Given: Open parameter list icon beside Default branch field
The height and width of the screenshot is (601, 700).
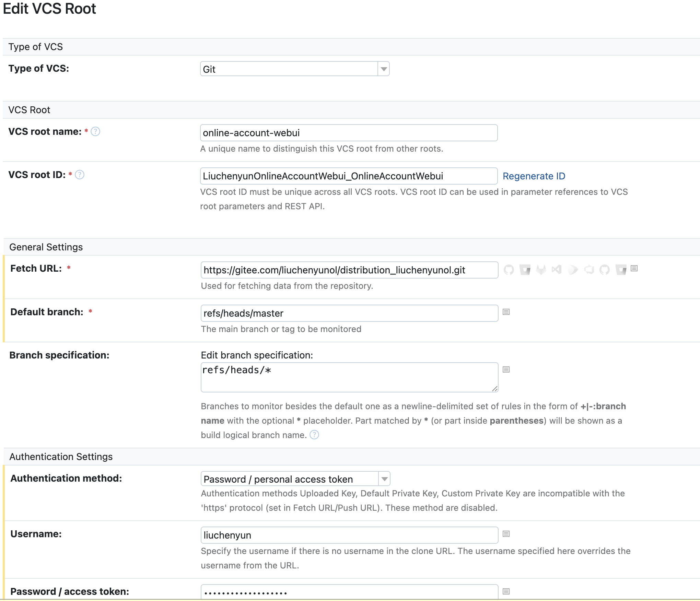Looking at the screenshot, I should [x=506, y=312].
